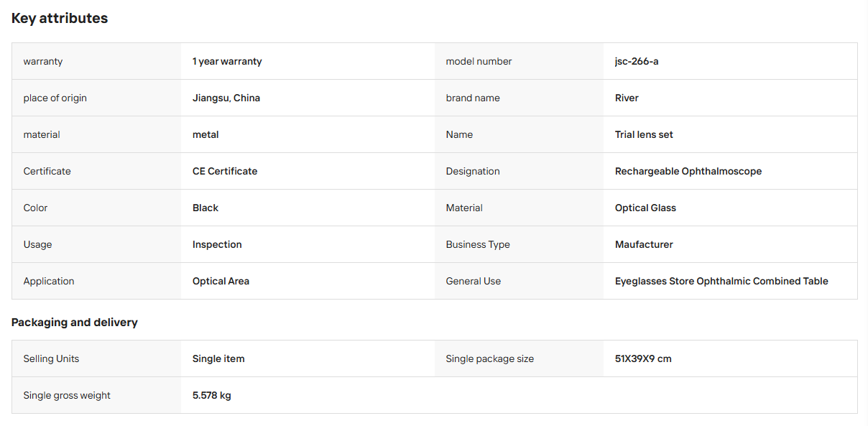This screenshot has height=426, width=868.
Task: Select the Optical Area application value
Action: click(x=221, y=282)
